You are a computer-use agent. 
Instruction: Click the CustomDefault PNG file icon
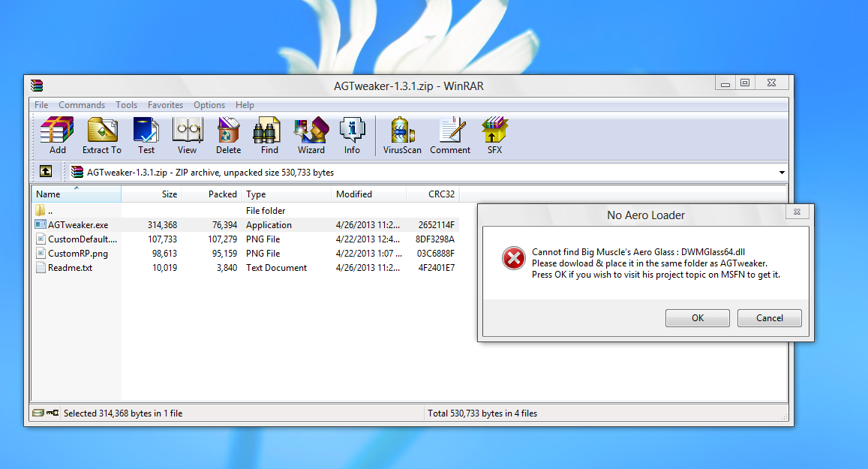41,239
